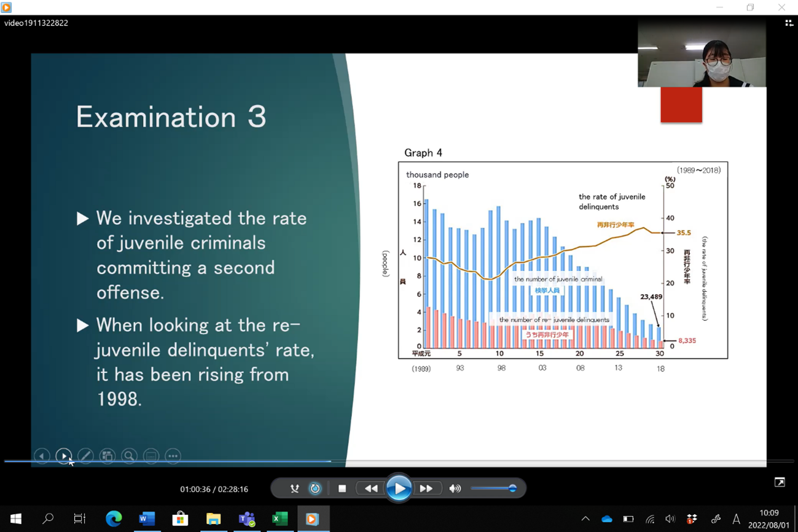The width and height of the screenshot is (798, 532).
Task: Restore down the player window
Action: click(x=750, y=7)
